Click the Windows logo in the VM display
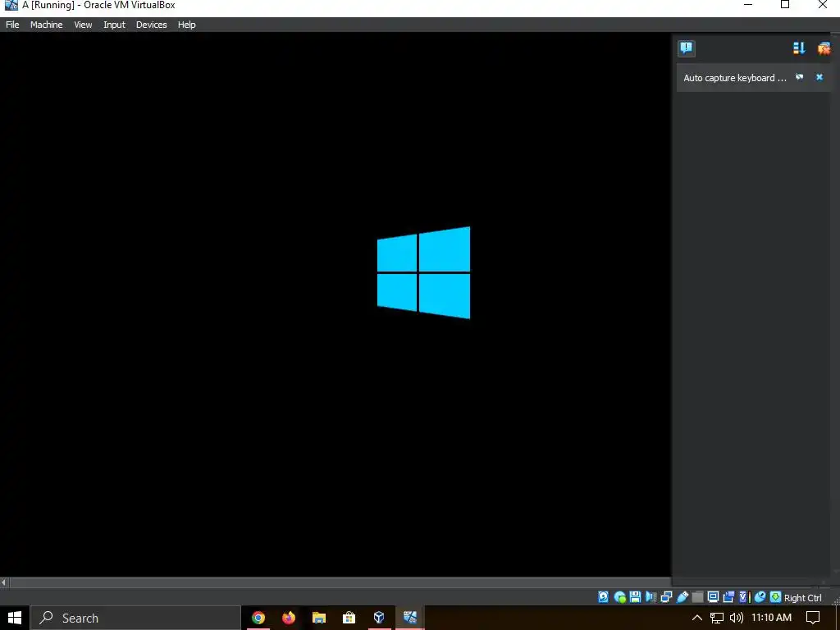Screen dimensions: 840x630 click(423, 272)
